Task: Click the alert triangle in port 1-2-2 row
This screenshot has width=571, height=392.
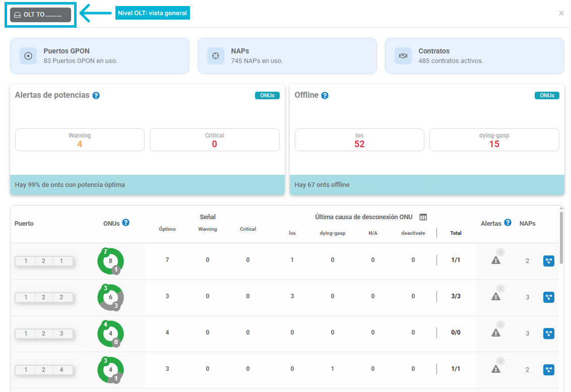Action: point(495,297)
